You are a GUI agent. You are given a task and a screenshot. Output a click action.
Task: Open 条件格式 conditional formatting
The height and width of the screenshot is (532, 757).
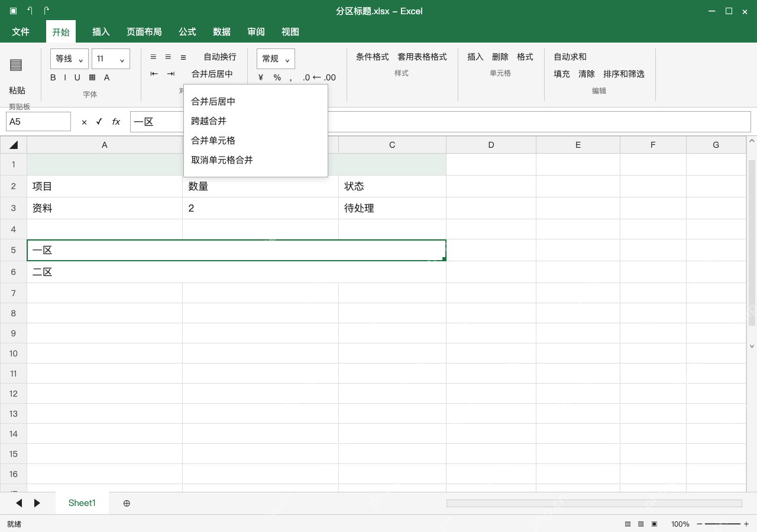373,57
